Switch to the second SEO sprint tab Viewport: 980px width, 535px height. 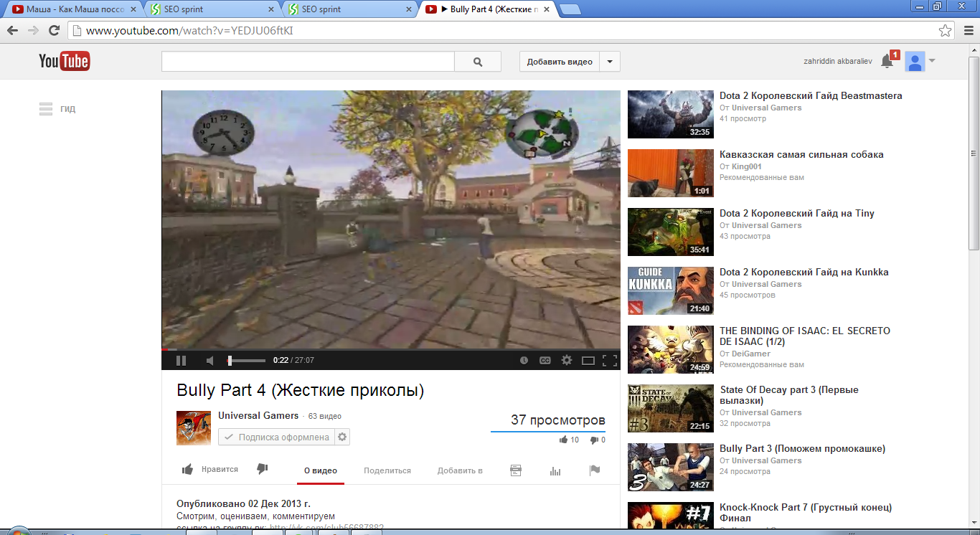(349, 9)
